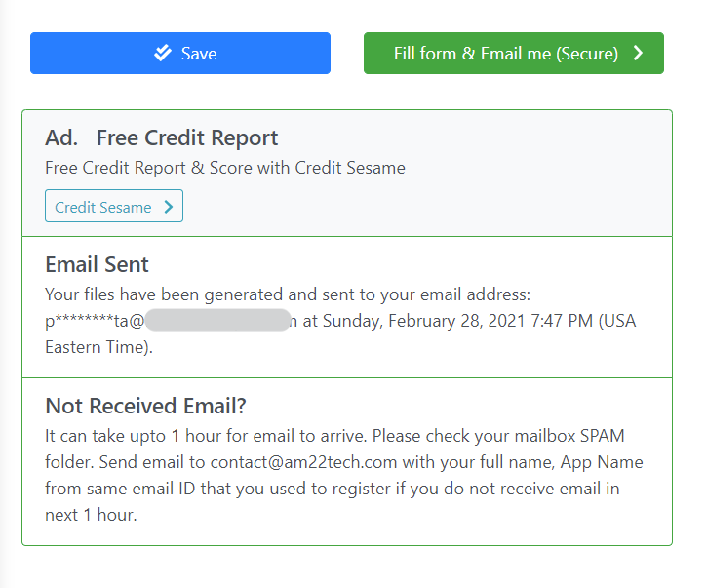Viewport: 706px width, 588px height.
Task: Click the SPAM folder instruction text
Action: point(334,449)
